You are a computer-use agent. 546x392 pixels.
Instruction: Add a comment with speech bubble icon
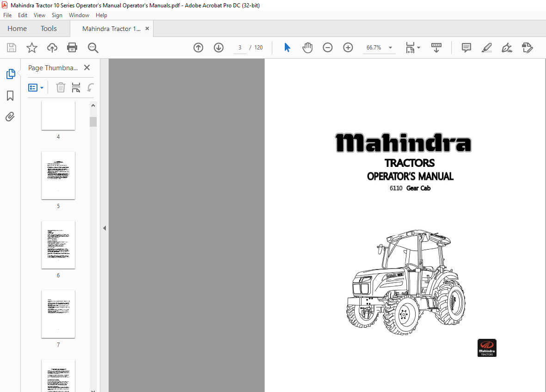point(466,48)
